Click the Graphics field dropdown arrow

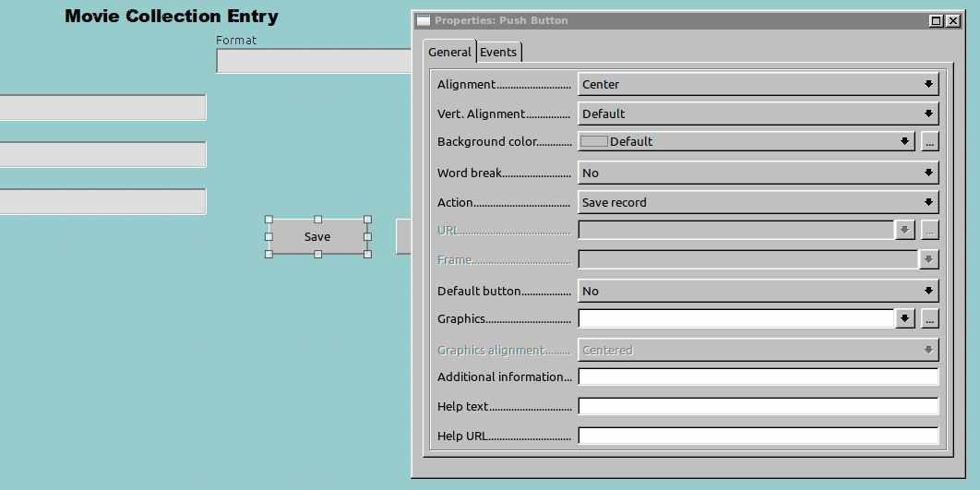(x=904, y=318)
